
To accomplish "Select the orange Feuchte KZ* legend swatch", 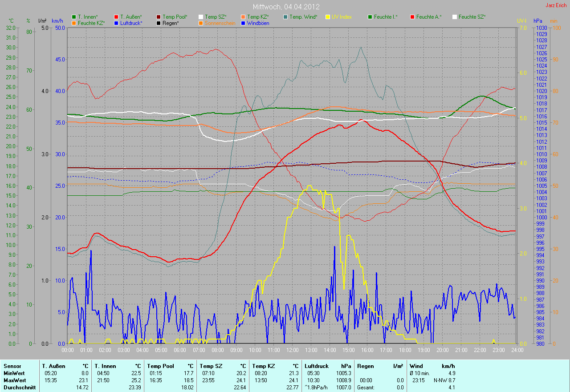I will click(x=74, y=23).
